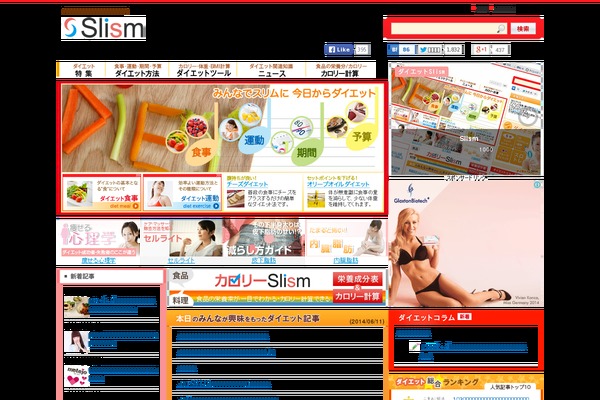Click the Slism logo
Viewport: 600px width, 400px height.
click(x=103, y=28)
